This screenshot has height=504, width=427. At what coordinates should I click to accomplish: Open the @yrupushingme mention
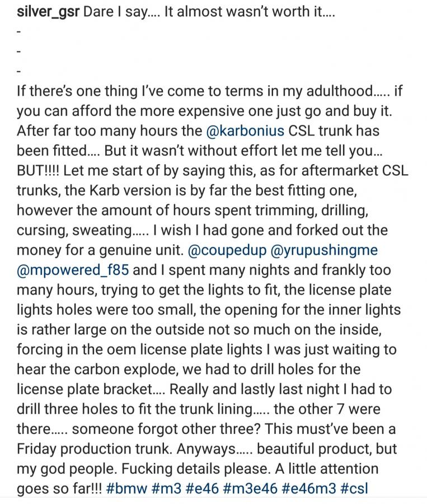(x=325, y=250)
